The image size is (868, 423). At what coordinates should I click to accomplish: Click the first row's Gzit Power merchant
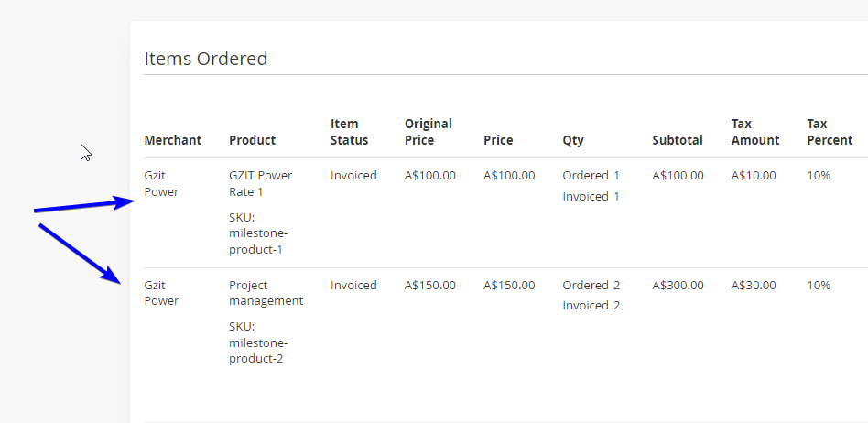[x=162, y=183]
